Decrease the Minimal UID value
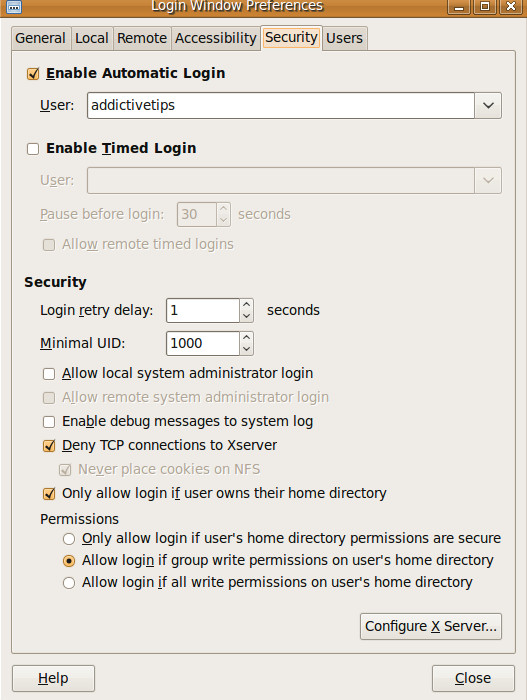 [x=247, y=349]
